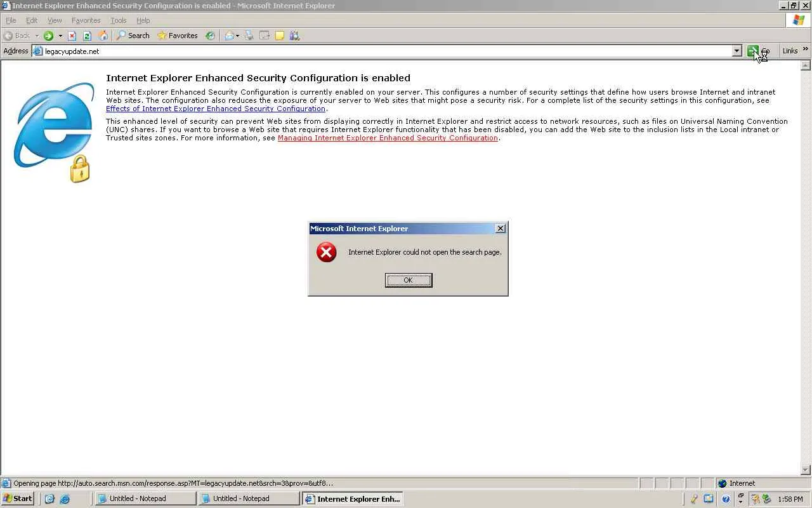This screenshot has width=812, height=508.
Task: Click the 'Opening page' status bar text
Action: (173, 483)
